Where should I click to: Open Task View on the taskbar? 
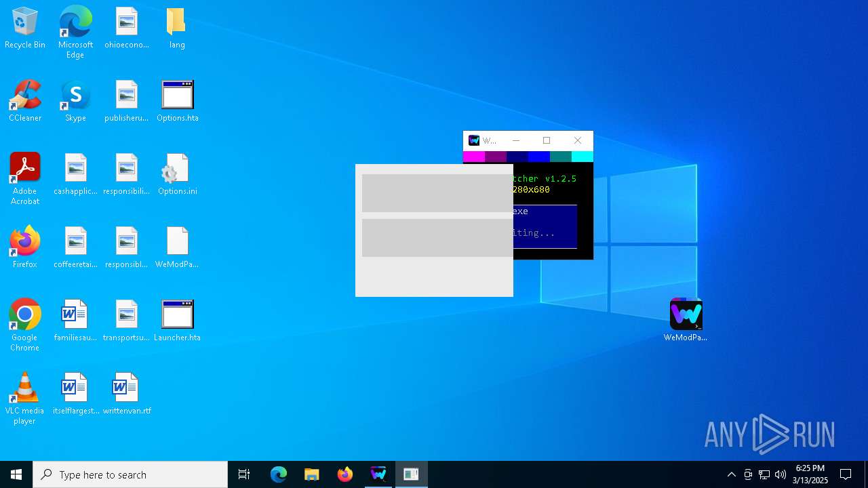click(244, 474)
